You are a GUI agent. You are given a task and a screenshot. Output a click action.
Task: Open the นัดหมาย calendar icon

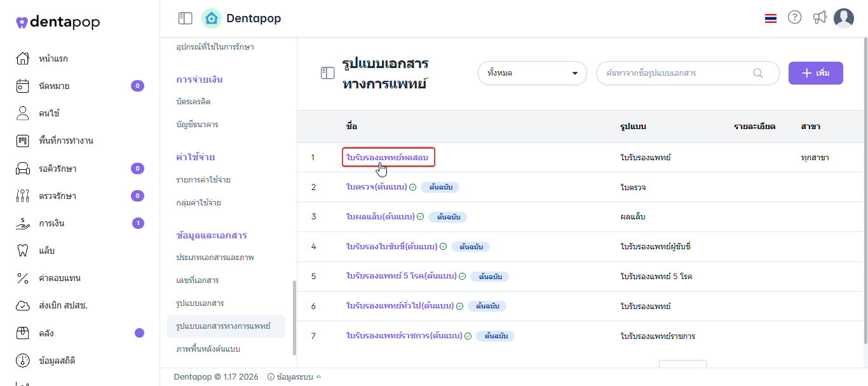coord(22,86)
